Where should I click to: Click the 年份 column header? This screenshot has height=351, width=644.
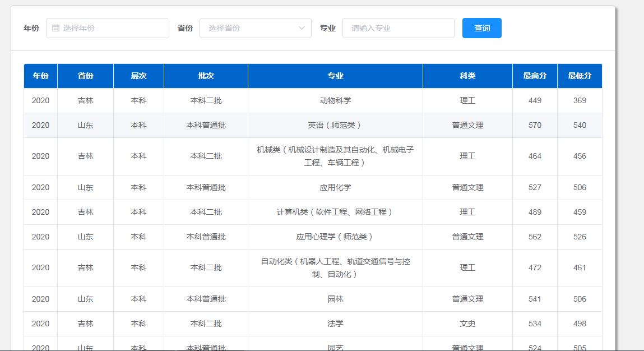[x=40, y=76]
